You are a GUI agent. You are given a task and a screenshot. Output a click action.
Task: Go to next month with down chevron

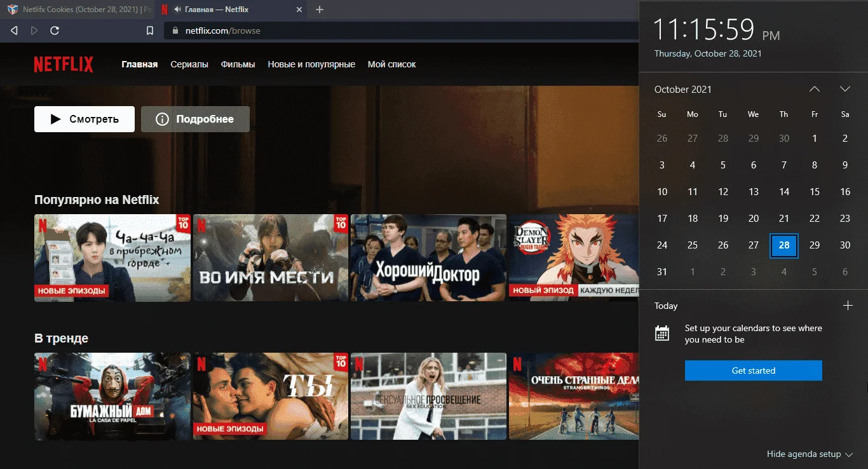pyautogui.click(x=845, y=89)
